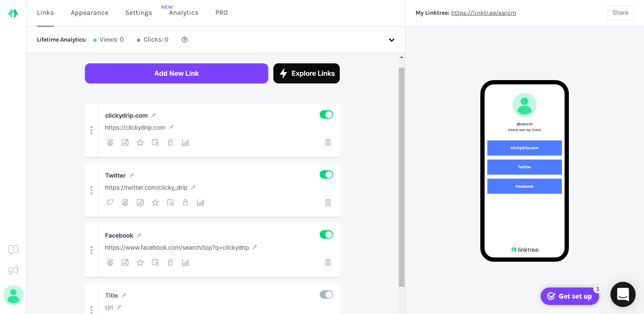Click the lock gate icon on Facebook link
Image resolution: width=644 pixels, height=314 pixels.
[170, 262]
